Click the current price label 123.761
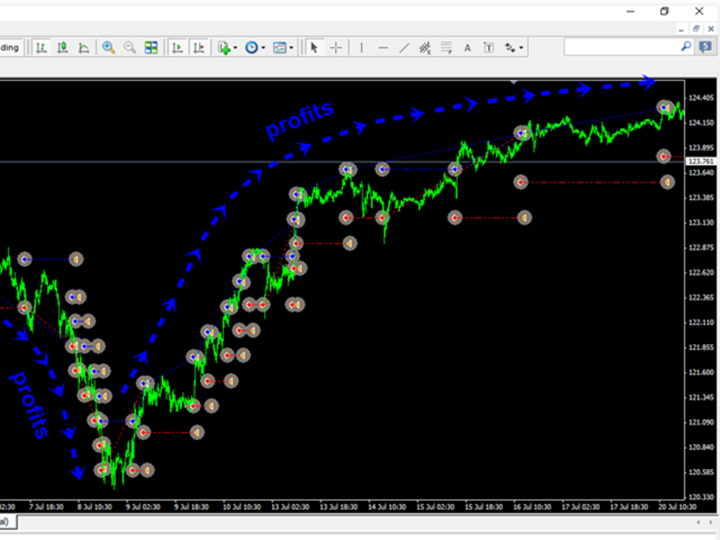The image size is (720, 540). click(x=701, y=161)
